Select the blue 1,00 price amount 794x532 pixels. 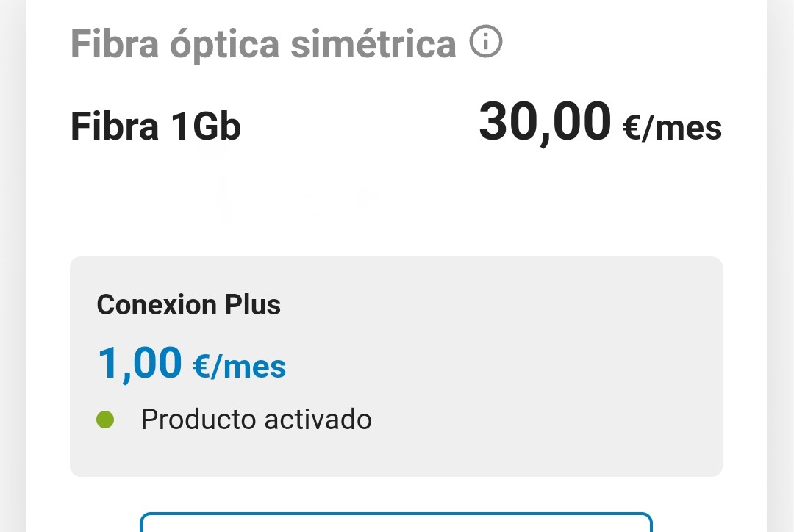[139, 364]
